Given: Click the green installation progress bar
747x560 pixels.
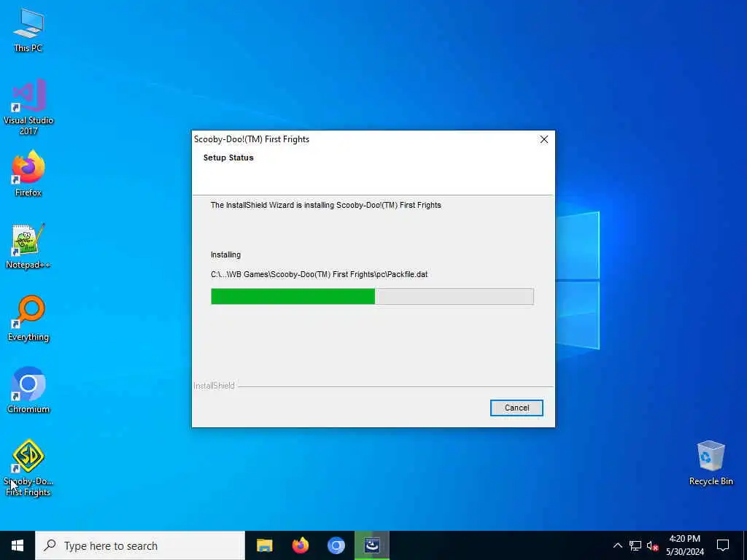Looking at the screenshot, I should (x=372, y=296).
